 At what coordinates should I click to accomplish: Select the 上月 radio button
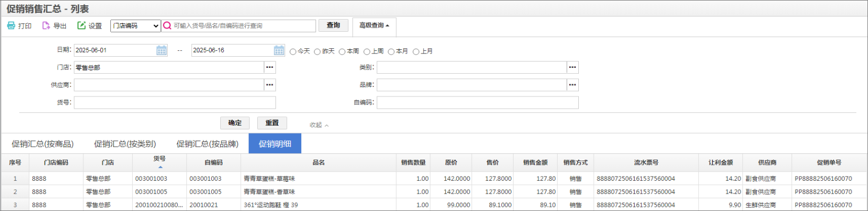point(416,51)
